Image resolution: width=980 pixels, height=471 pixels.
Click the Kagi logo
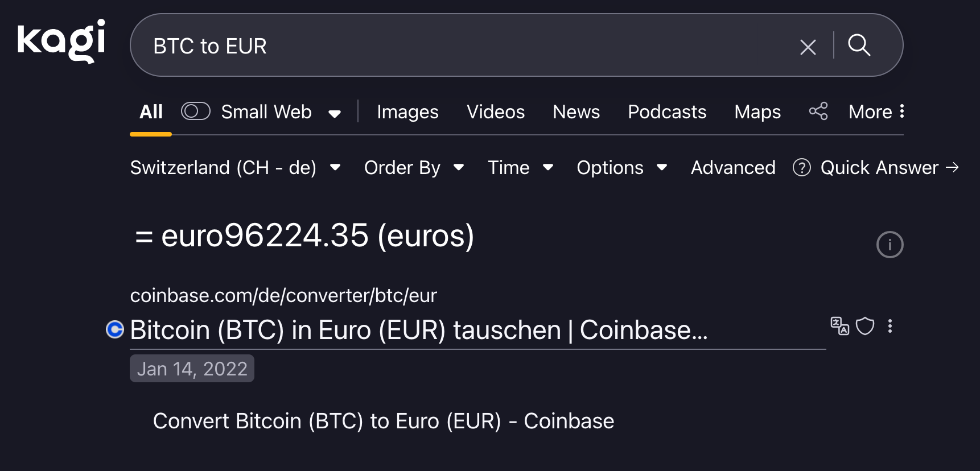tap(61, 41)
